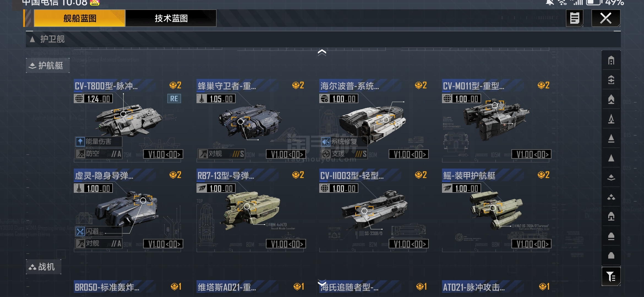Select the 护航艇 subcategory label
Viewport: 644px width, 297px height.
click(x=47, y=65)
